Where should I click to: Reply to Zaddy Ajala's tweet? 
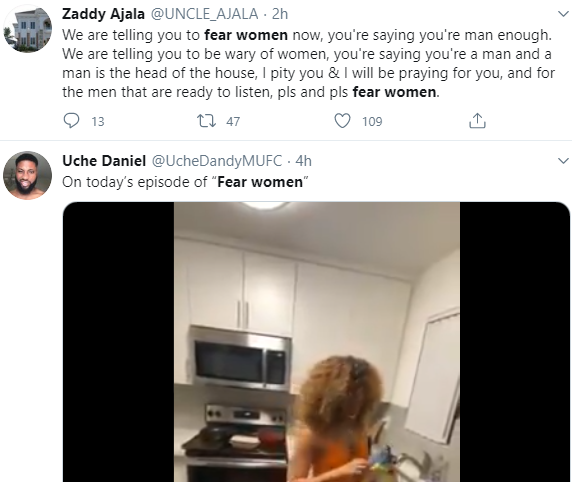coord(71,121)
